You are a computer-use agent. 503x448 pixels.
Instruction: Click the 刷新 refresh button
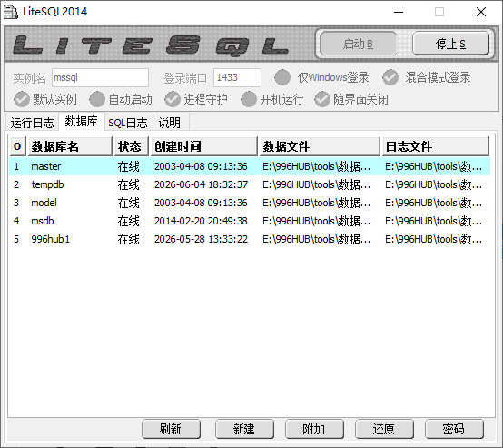click(x=172, y=429)
